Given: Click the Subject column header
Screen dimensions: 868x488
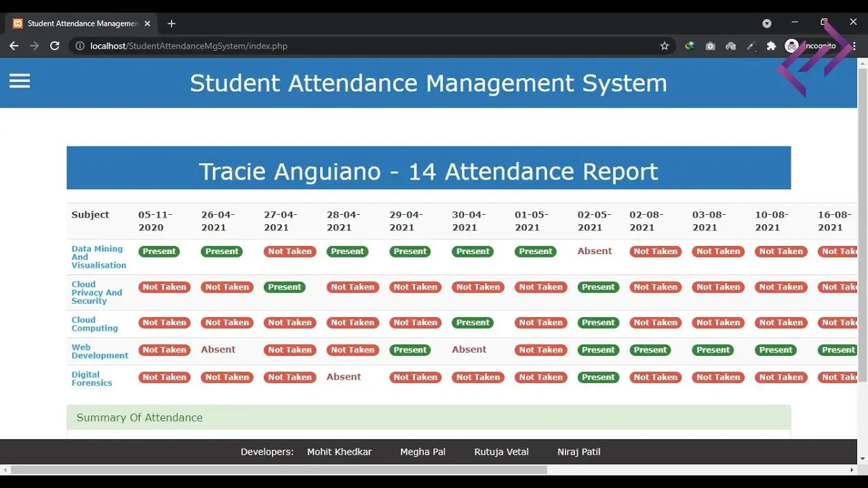Looking at the screenshot, I should coord(90,215).
